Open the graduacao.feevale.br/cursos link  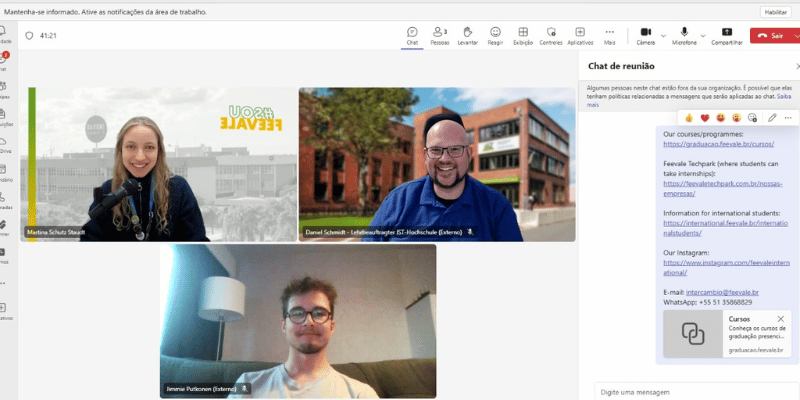pos(703,144)
